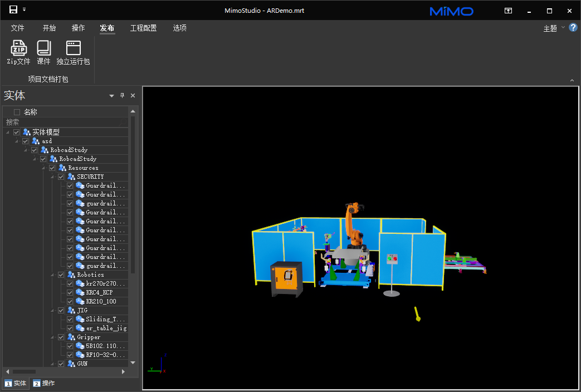Switch to the 操作 bottom panel tab
The image size is (581, 392).
point(44,383)
